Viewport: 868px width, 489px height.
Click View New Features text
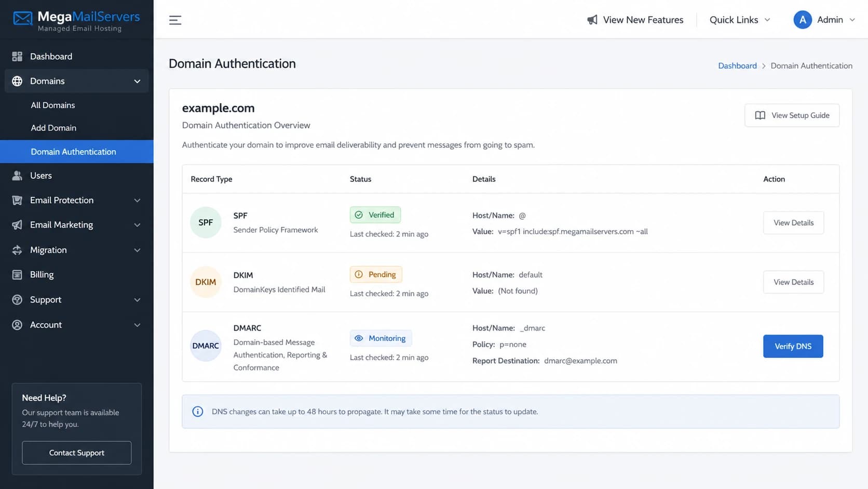[643, 20]
